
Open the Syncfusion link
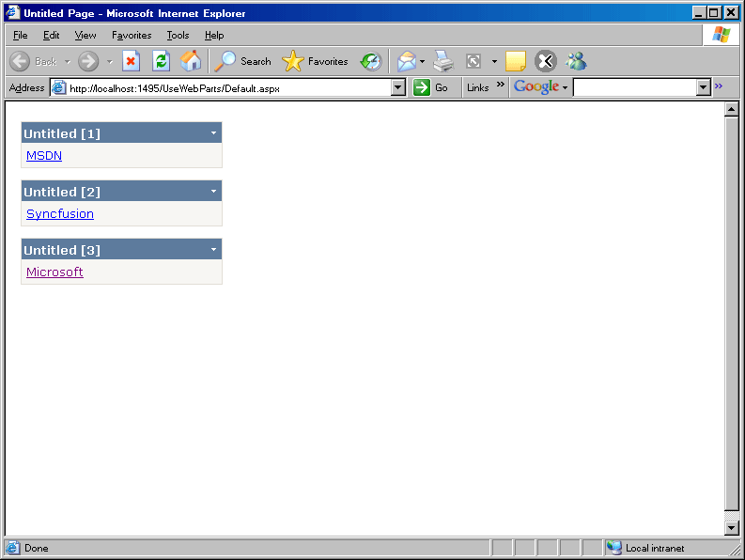[60, 214]
